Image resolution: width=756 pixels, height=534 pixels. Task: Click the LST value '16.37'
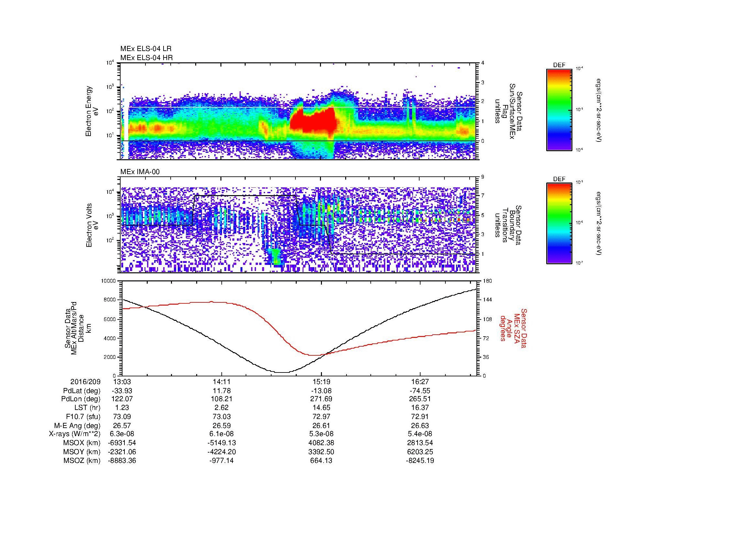click(x=420, y=408)
